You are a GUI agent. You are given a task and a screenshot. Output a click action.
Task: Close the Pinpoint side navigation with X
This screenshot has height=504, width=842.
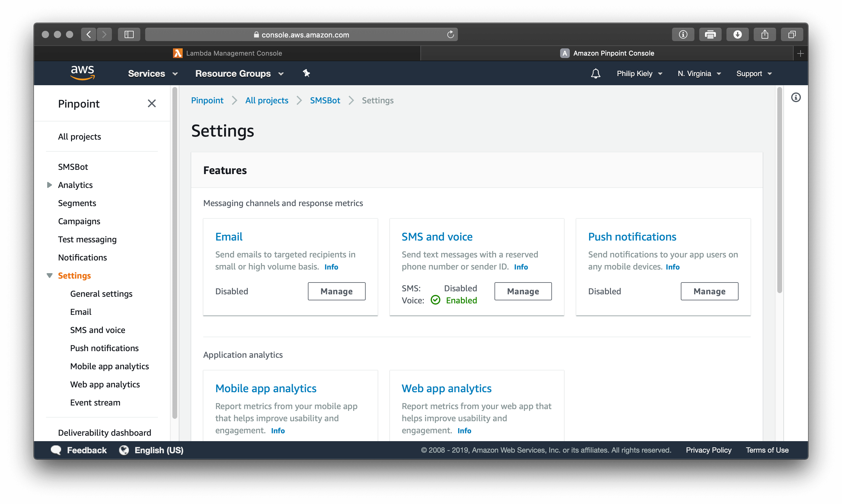(x=152, y=103)
